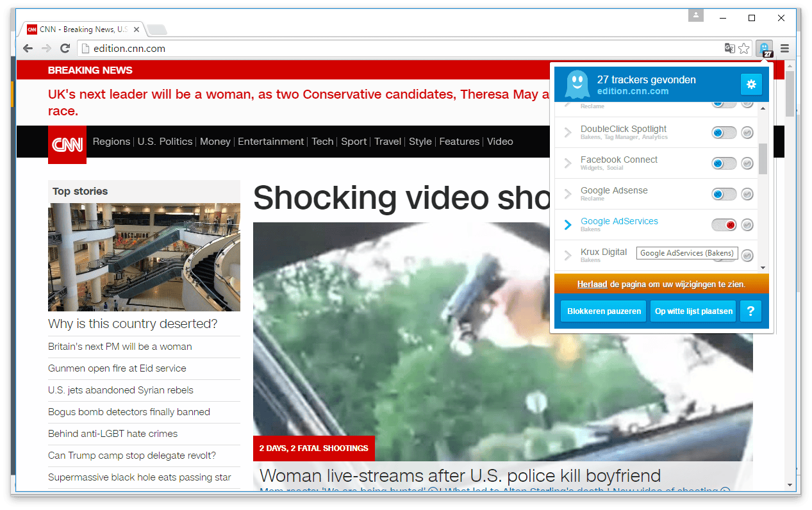Check the whitelist circle for Krux Digital
The width and height of the screenshot is (812, 510).
tap(747, 256)
